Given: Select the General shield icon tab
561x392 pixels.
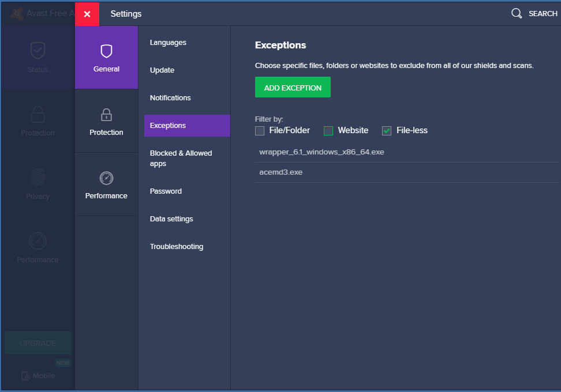Looking at the screenshot, I should (106, 58).
